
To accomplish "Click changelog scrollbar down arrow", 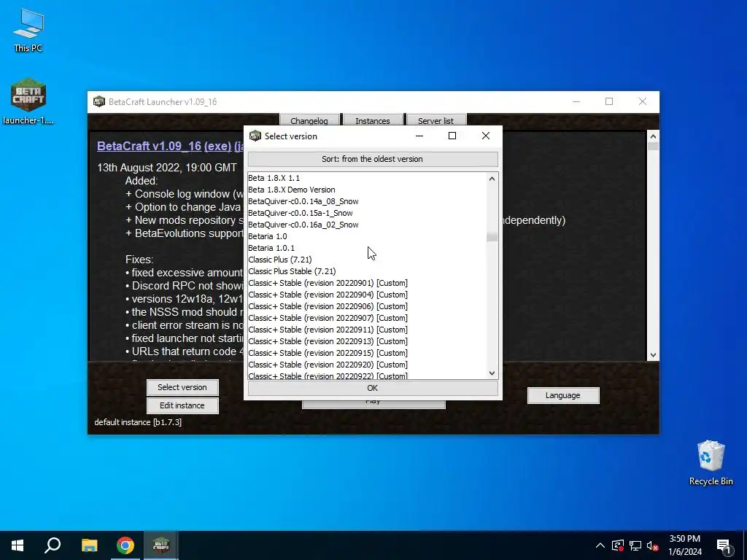I will pos(653,355).
